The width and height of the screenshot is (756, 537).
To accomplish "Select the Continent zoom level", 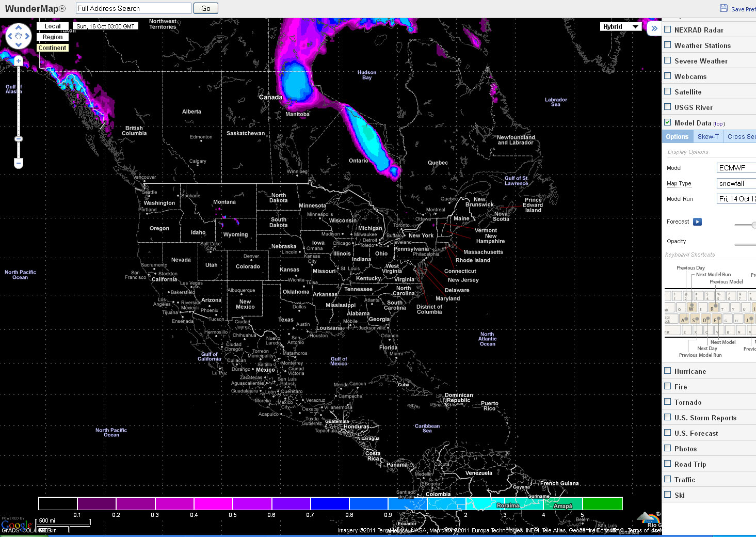I will (x=53, y=48).
